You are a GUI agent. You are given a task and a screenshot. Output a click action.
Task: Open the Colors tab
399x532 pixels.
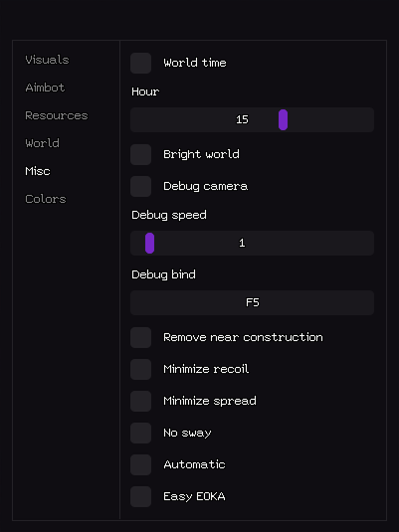coord(46,199)
